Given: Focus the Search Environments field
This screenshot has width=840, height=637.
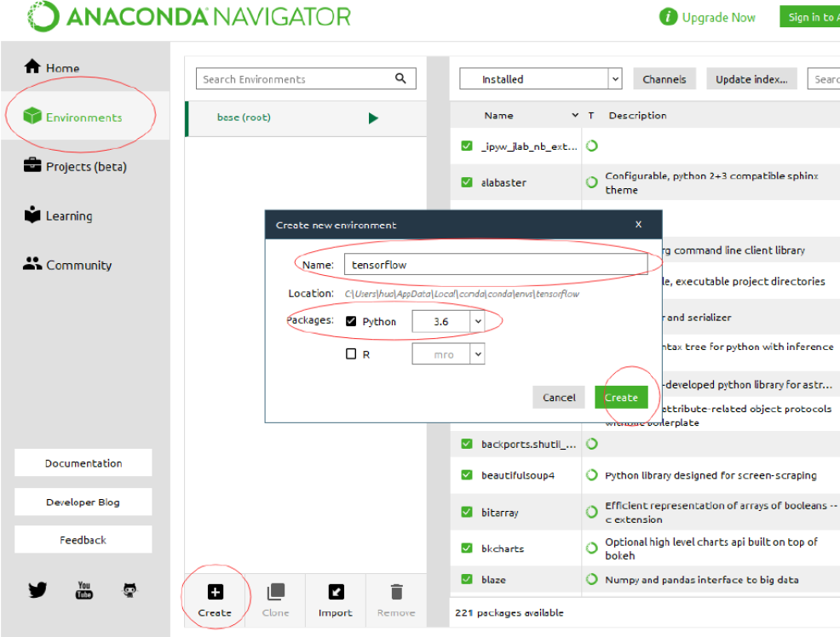Looking at the screenshot, I should pos(306,78).
